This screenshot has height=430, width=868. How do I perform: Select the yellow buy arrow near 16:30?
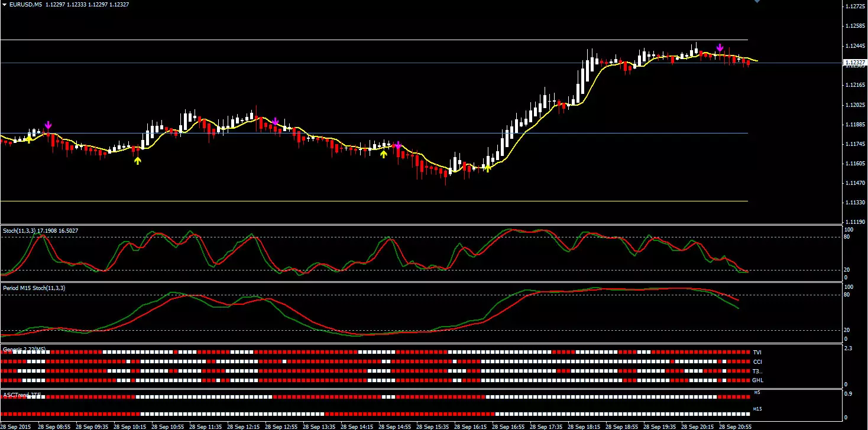pos(487,168)
